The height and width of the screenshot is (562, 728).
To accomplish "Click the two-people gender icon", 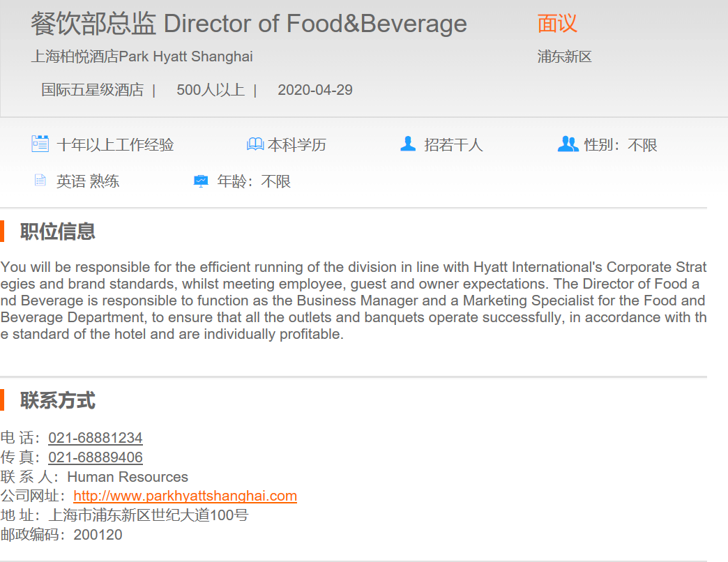I will (568, 144).
